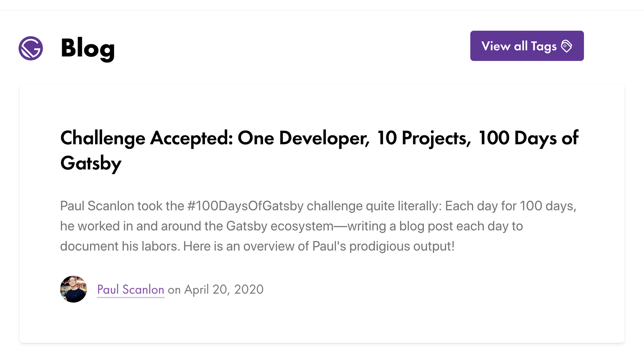Click the tag icon in View all Tags
The image size is (644, 362).
pos(567,46)
